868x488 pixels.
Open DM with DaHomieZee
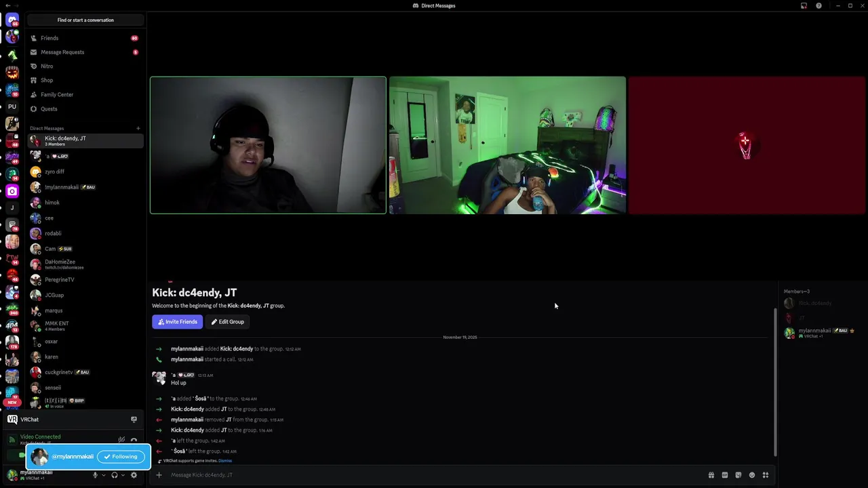point(85,264)
